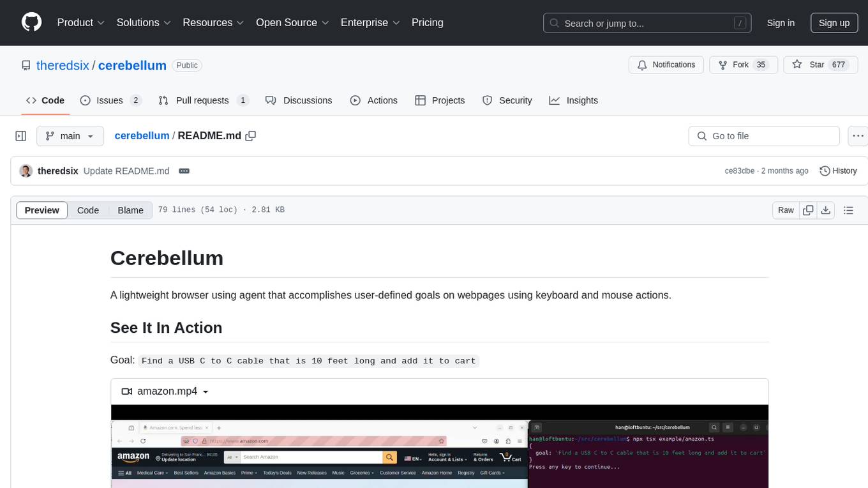Click the Pull requests count badge 1
The image size is (868, 488).
point(243,100)
